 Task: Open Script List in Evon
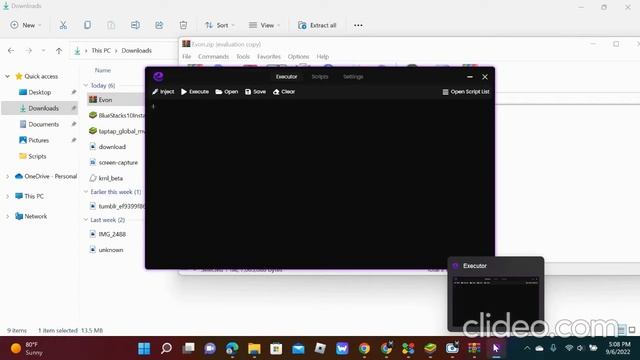pos(466,92)
